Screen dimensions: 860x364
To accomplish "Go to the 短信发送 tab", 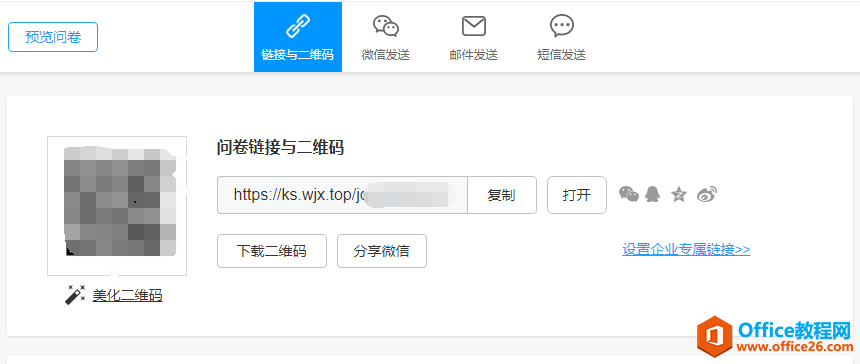I will coord(562,37).
